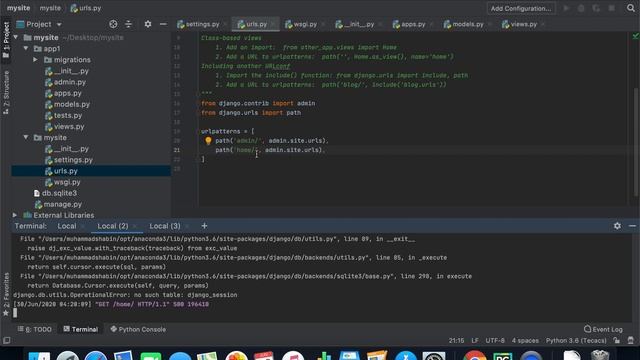Screen dimensions: 640x360
Task: Open Project panel settings gear
Action: 148,24
